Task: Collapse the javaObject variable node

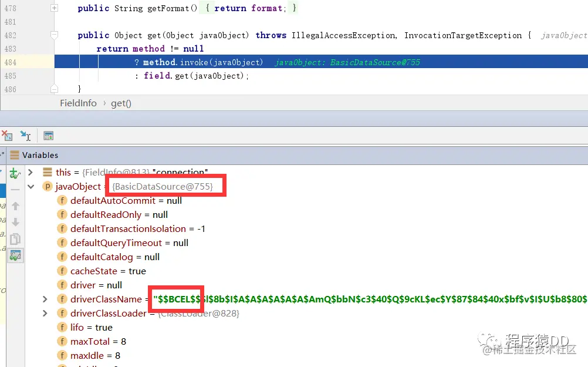Action: pyautogui.click(x=31, y=187)
